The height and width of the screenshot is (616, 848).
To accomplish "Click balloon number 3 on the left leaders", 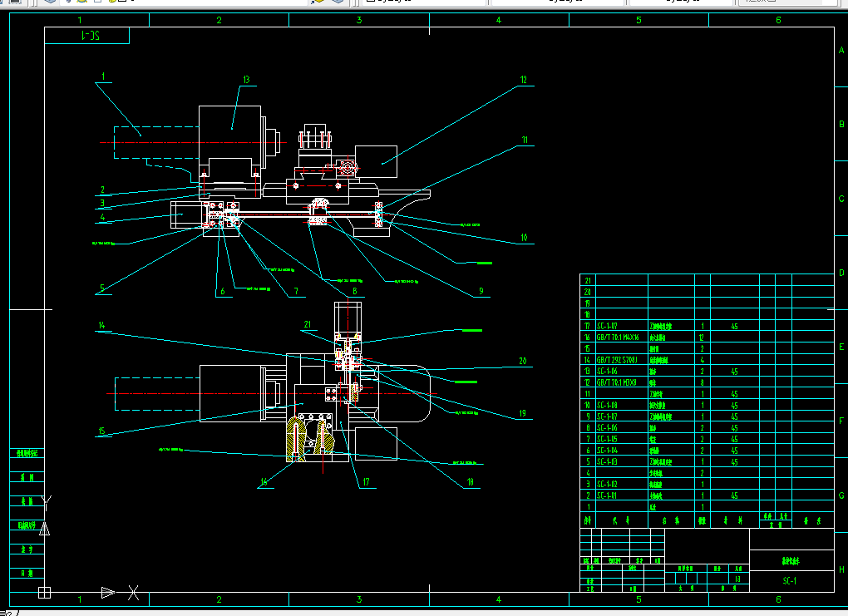I will tap(102, 203).
